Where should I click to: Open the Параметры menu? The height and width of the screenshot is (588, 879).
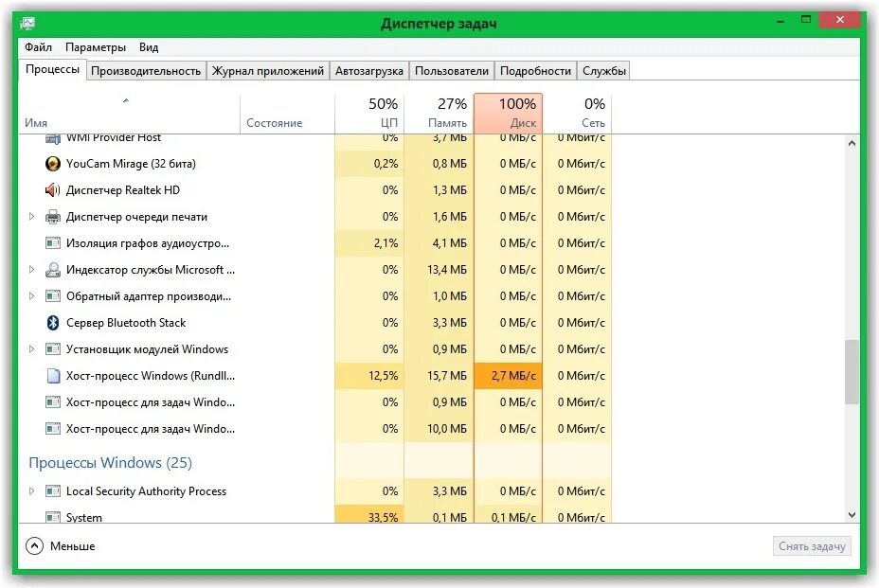coord(96,47)
